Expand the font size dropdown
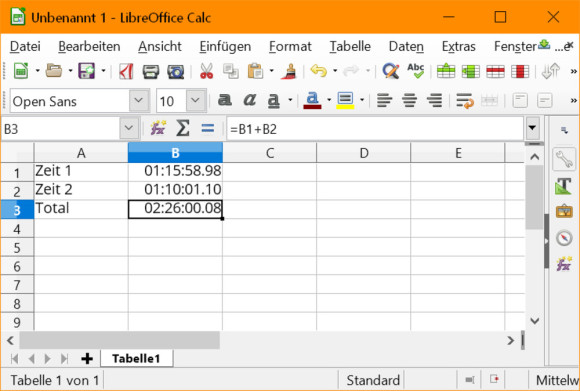Viewport: 580px width, 391px height. [x=196, y=100]
